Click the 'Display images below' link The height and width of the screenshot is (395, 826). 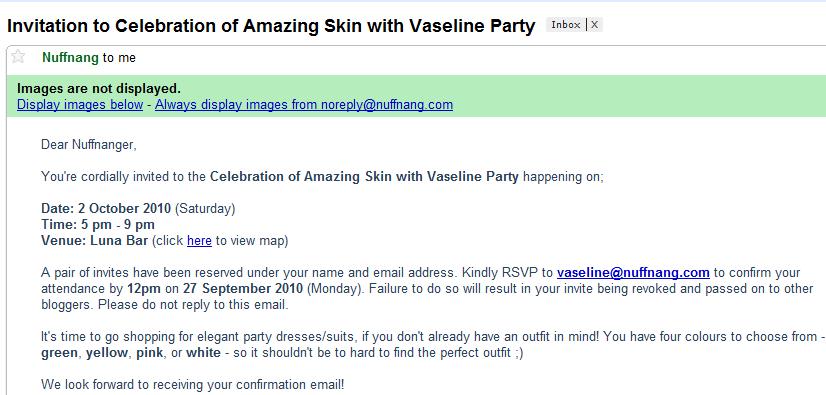click(x=80, y=105)
